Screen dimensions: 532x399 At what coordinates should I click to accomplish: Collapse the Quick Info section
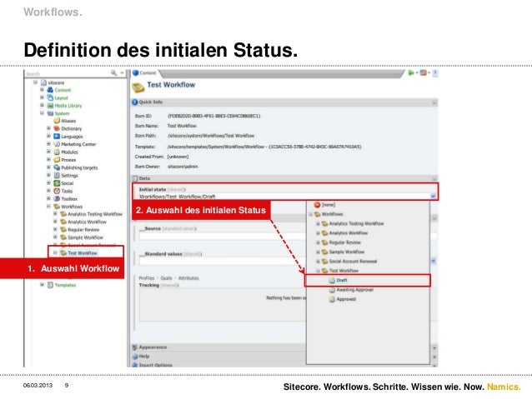coord(434,102)
